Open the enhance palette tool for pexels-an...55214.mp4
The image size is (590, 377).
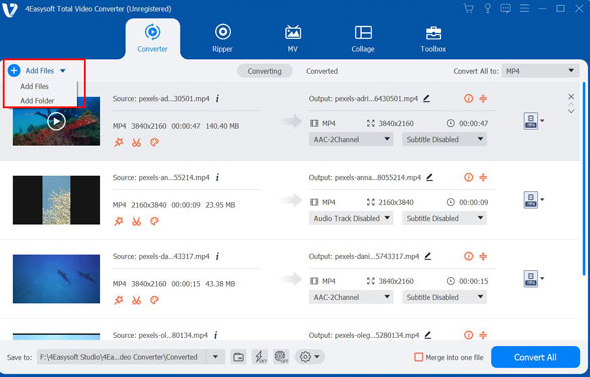pos(154,221)
